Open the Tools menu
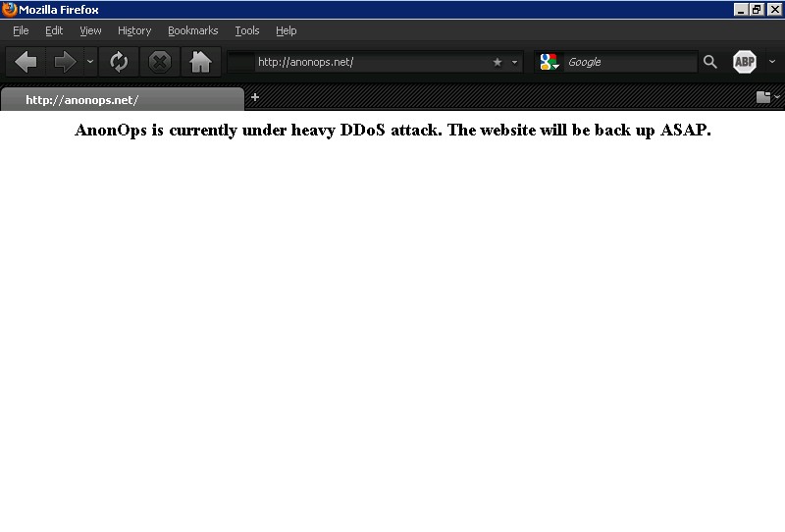 (247, 30)
